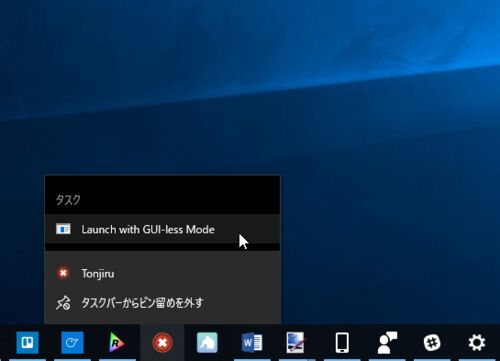Screen dimensions: 500x361
Task: Open the blue circular app in taskbar
Action: 72,342
